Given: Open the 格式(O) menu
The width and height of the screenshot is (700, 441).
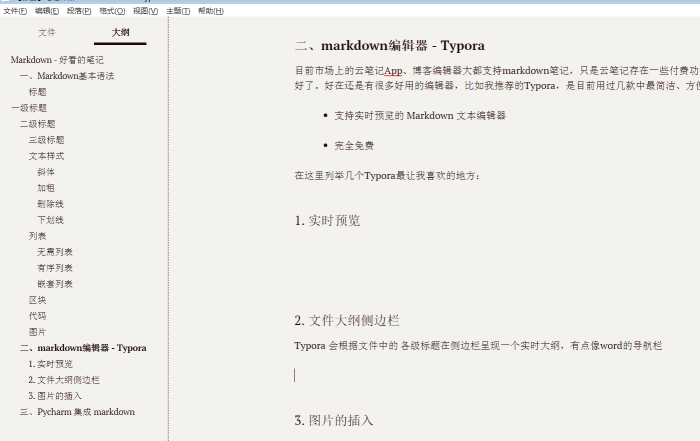Looking at the screenshot, I should (112, 11).
